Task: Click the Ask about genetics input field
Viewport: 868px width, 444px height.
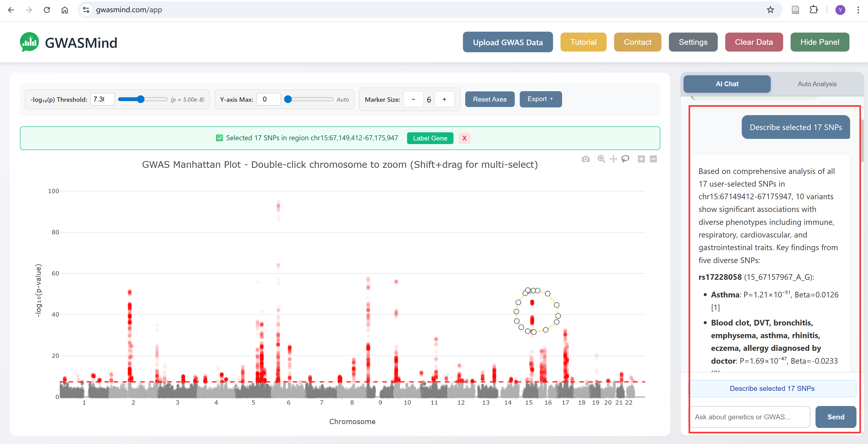Action: [x=749, y=417]
